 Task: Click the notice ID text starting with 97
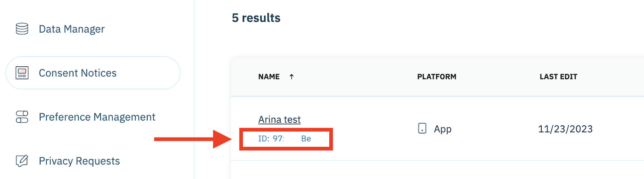point(271,139)
